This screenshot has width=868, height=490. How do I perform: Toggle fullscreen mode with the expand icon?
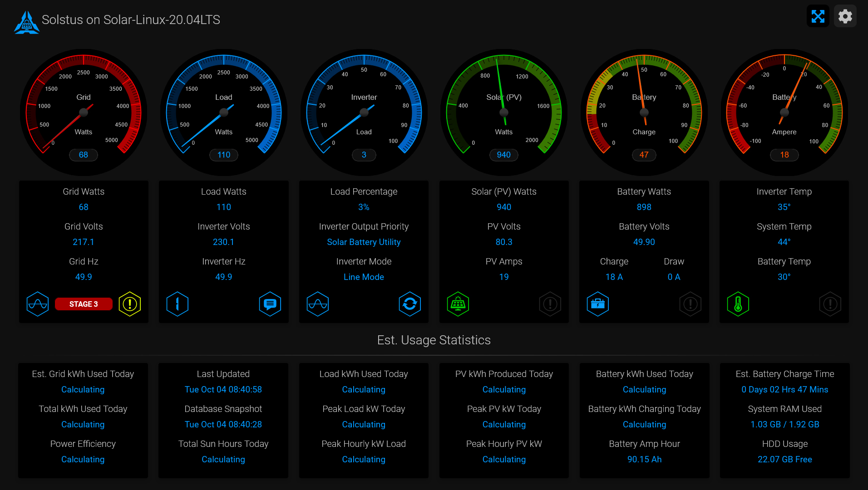coord(818,16)
